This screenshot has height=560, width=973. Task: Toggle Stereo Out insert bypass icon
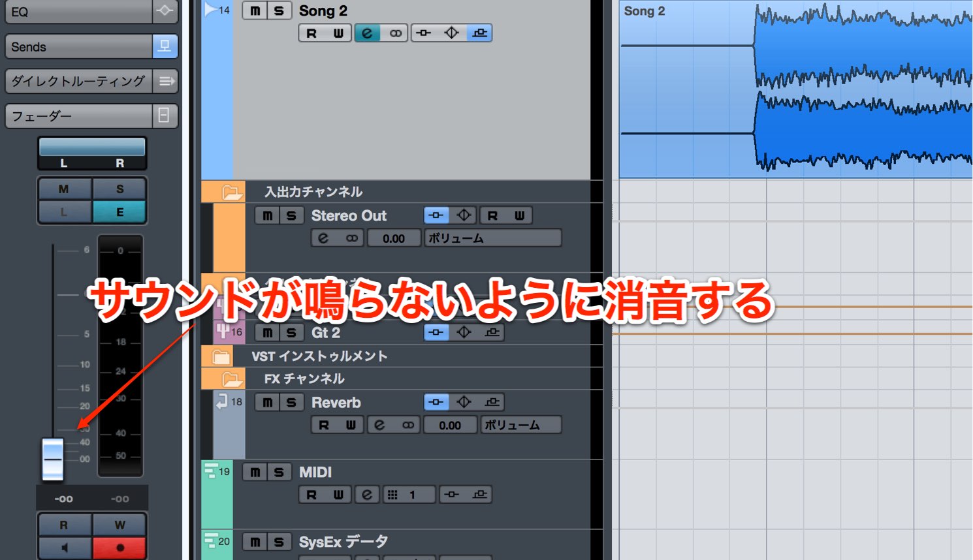436,215
